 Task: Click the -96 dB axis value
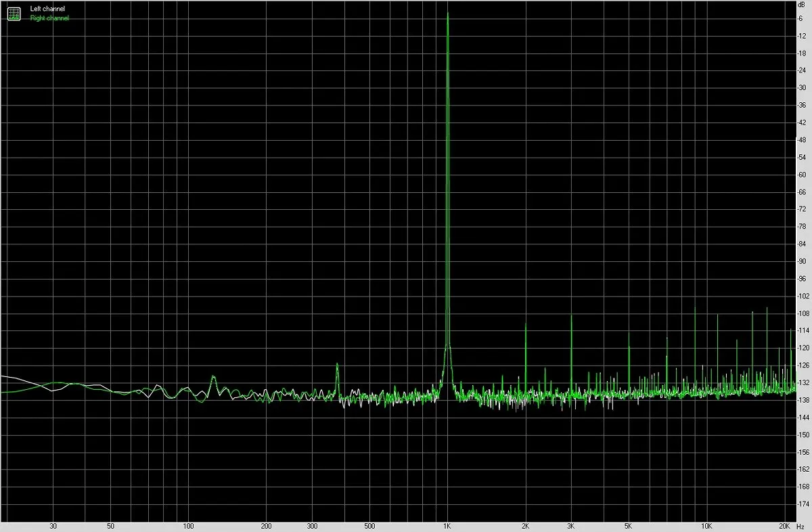803,279
